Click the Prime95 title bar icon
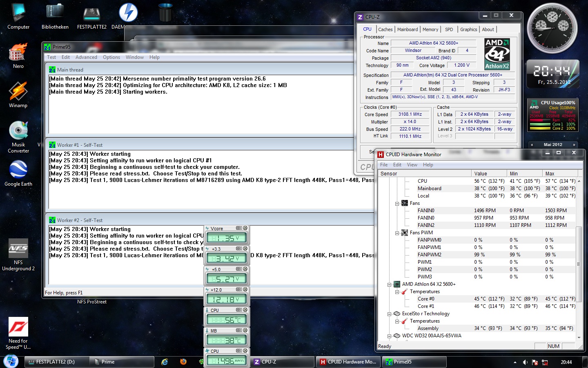 (47, 47)
